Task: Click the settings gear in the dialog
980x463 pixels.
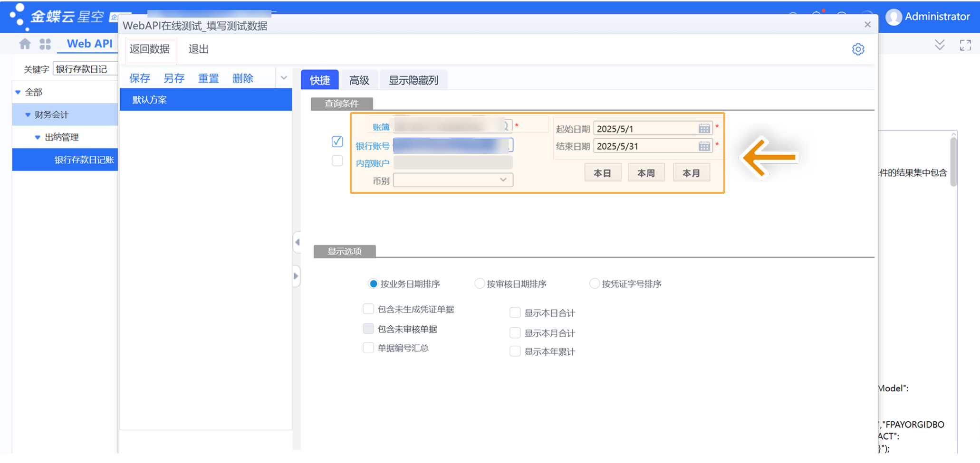Action: (x=858, y=49)
